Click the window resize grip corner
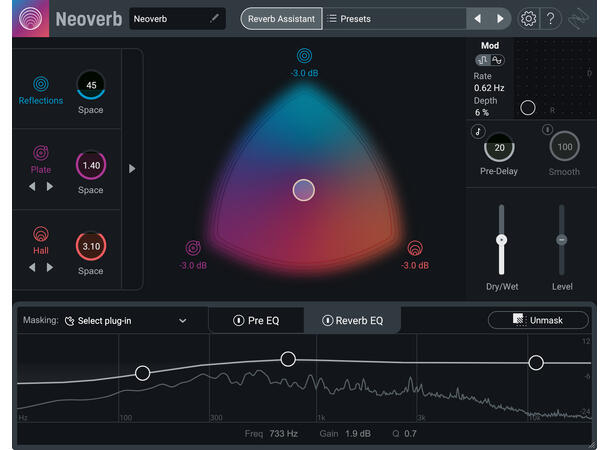The height and width of the screenshot is (450, 610). coord(591,445)
